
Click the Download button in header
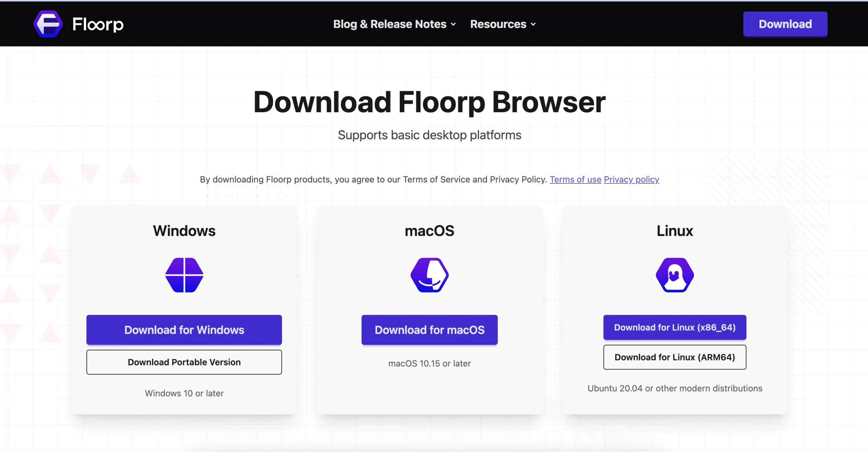click(x=785, y=24)
